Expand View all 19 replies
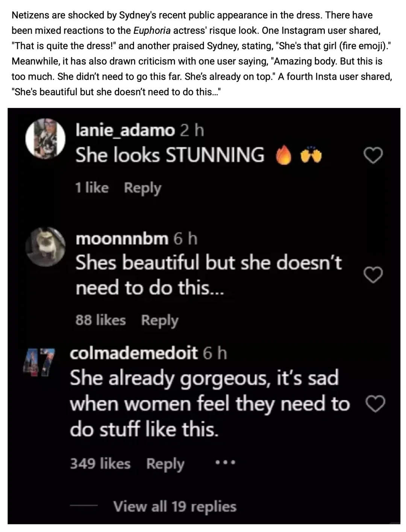Screen dimensions: 406x532 [175, 506]
